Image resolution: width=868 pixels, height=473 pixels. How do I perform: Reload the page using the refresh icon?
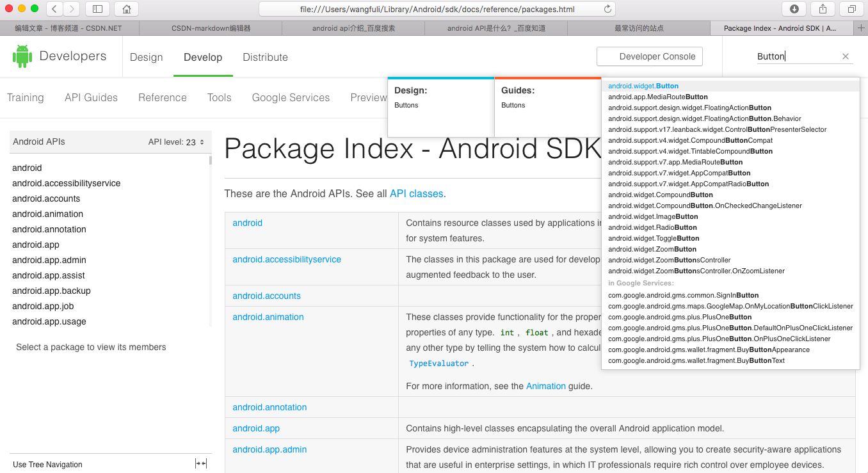point(607,9)
